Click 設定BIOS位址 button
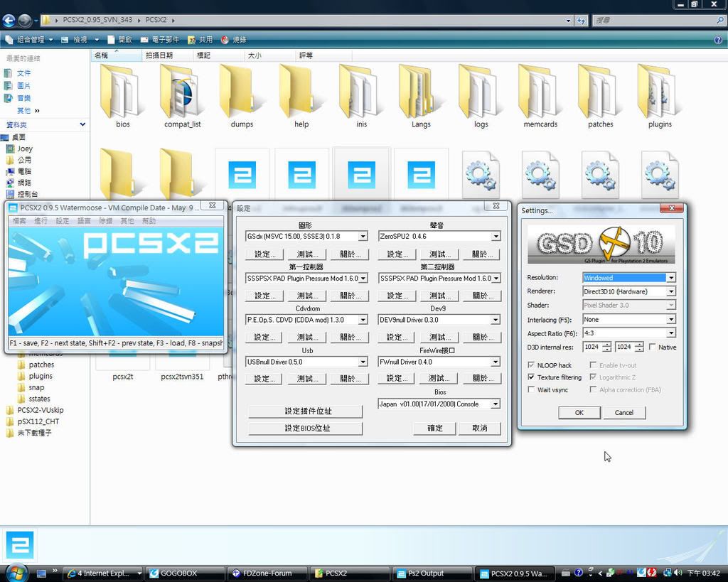 click(305, 429)
